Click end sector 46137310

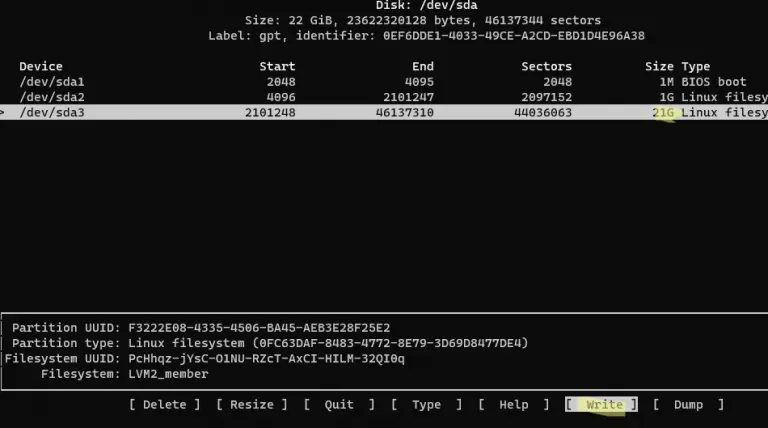click(405, 113)
